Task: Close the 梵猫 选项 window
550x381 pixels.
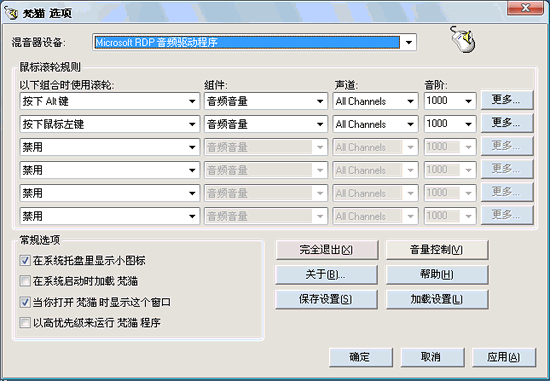Action: click(525, 8)
